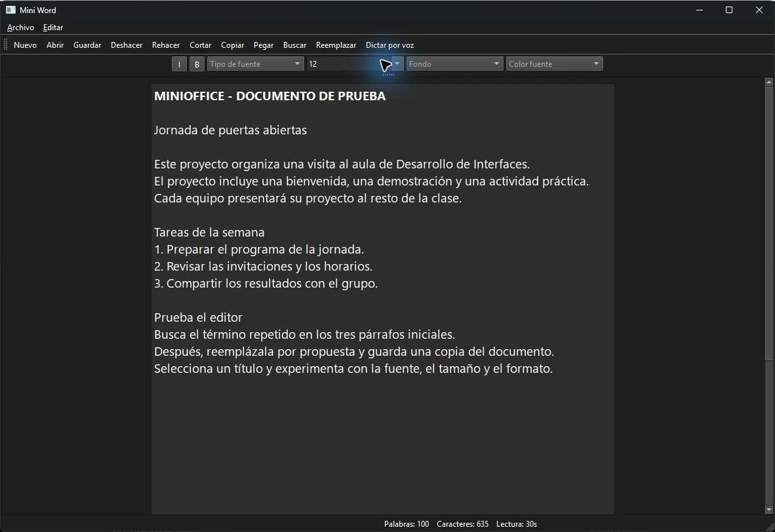Click the toolbar drag handle grip

point(6,45)
